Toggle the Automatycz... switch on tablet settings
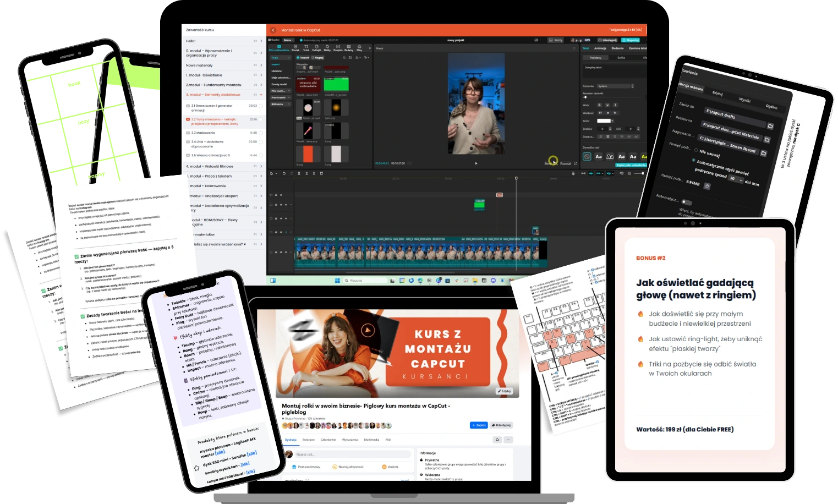 point(686,202)
